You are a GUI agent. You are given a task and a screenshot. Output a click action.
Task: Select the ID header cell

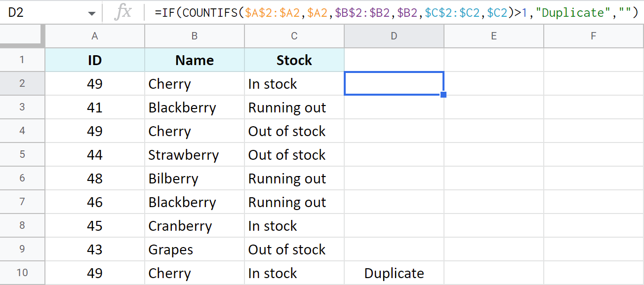tap(94, 60)
